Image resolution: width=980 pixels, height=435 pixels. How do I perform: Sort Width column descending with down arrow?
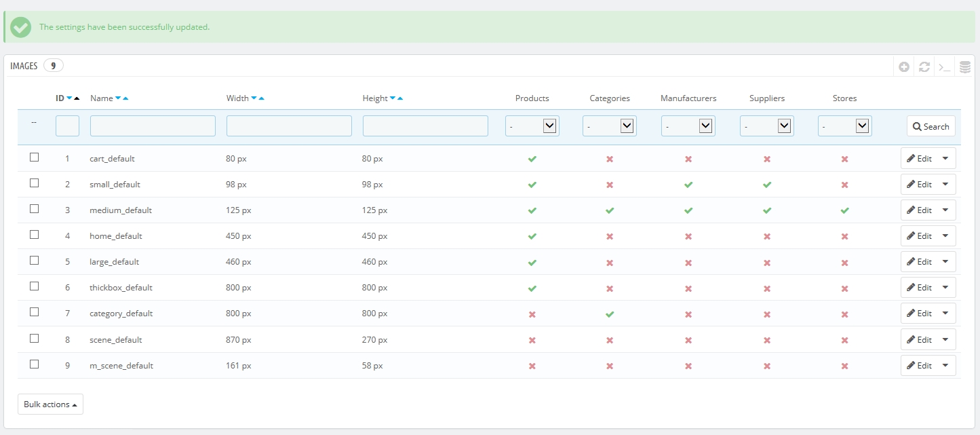(254, 98)
